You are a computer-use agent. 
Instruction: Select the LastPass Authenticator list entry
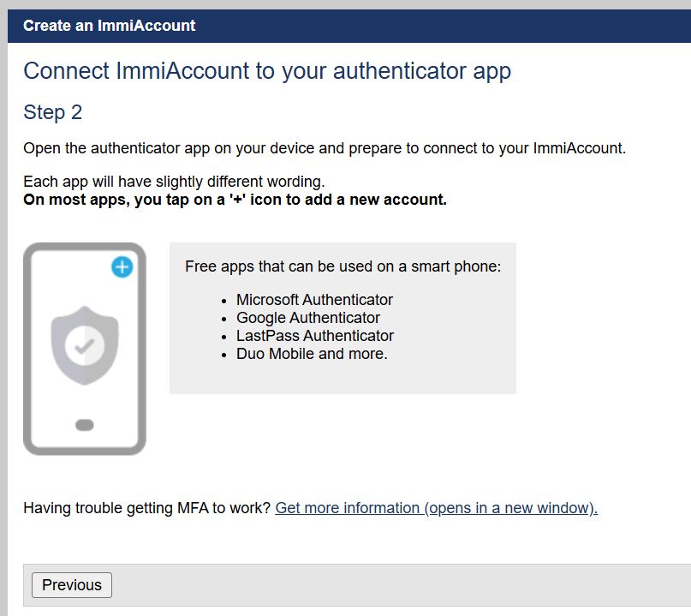pyautogui.click(x=315, y=336)
